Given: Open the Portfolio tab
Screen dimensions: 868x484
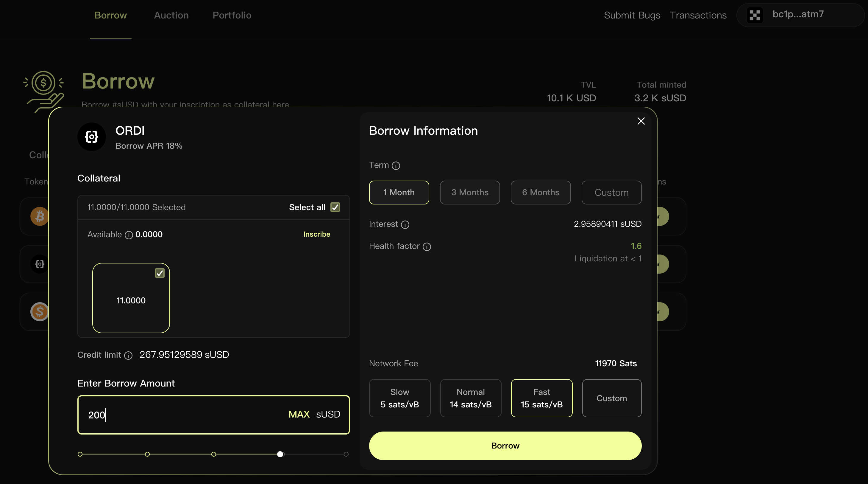Looking at the screenshot, I should coord(232,15).
